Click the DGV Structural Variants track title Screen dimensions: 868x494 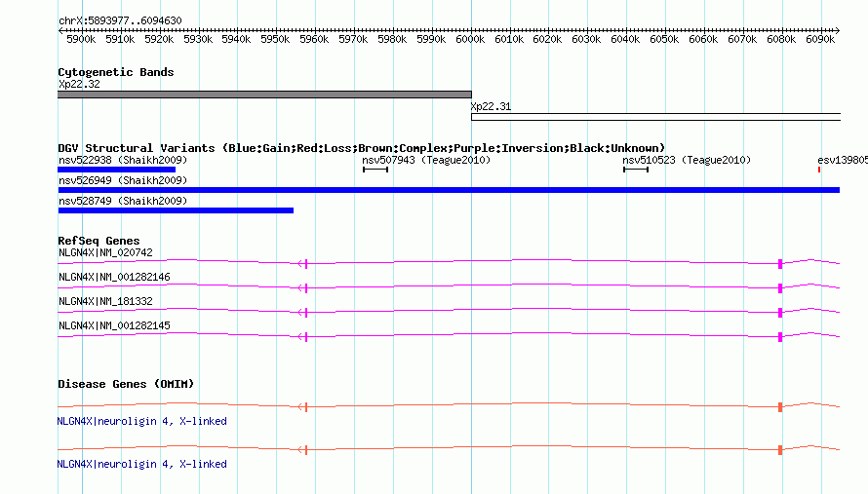click(362, 148)
